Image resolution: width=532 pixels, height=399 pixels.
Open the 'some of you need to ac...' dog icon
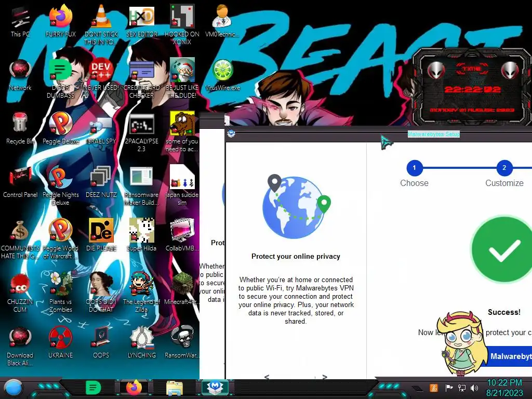(182, 132)
